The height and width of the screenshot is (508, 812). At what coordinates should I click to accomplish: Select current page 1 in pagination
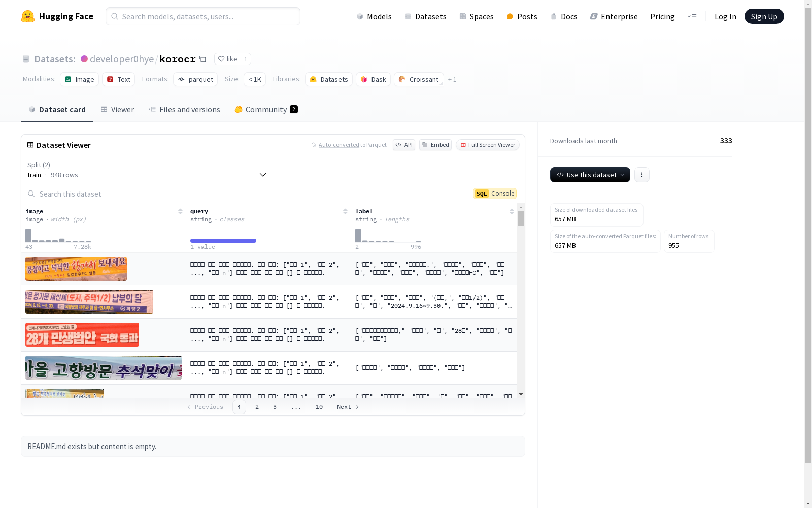pos(239,407)
